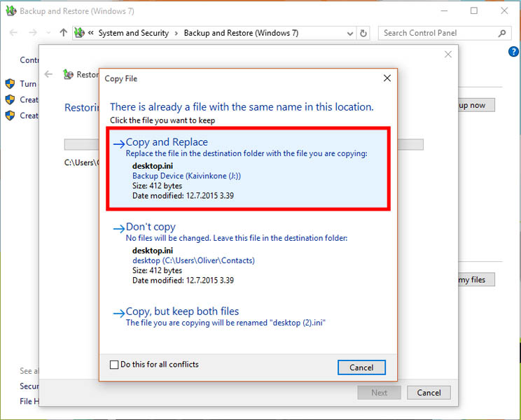This screenshot has height=420, width=521.
Task: Select Backup and Restore (Windows 7) breadcrumb
Action: (240, 33)
